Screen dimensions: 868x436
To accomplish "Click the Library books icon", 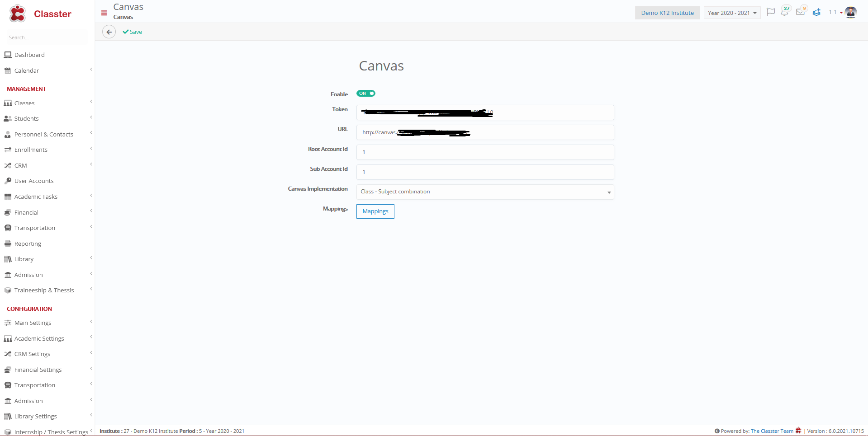I will tap(8, 259).
